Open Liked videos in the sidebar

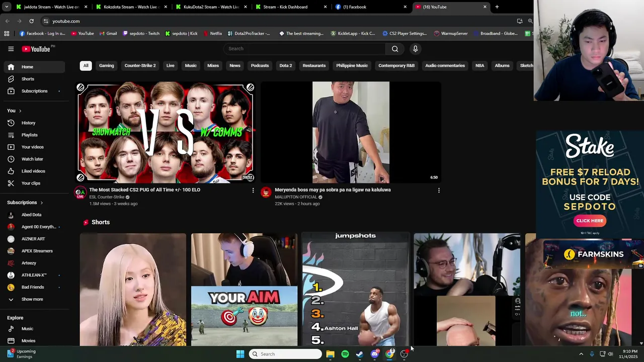34,171
